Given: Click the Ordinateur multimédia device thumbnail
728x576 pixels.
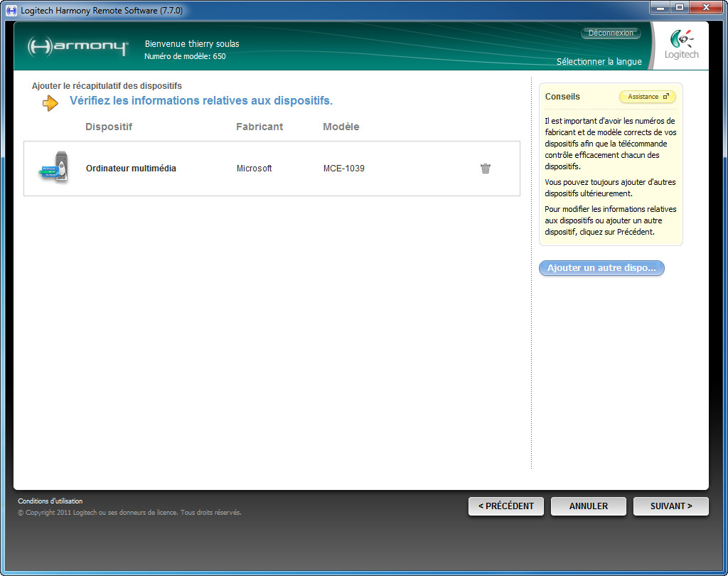Looking at the screenshot, I should (54, 168).
